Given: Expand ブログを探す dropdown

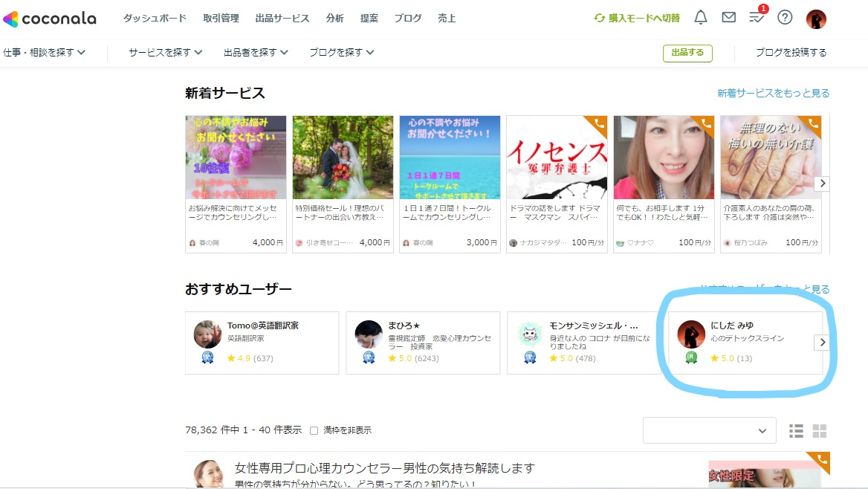Looking at the screenshot, I should (x=342, y=52).
